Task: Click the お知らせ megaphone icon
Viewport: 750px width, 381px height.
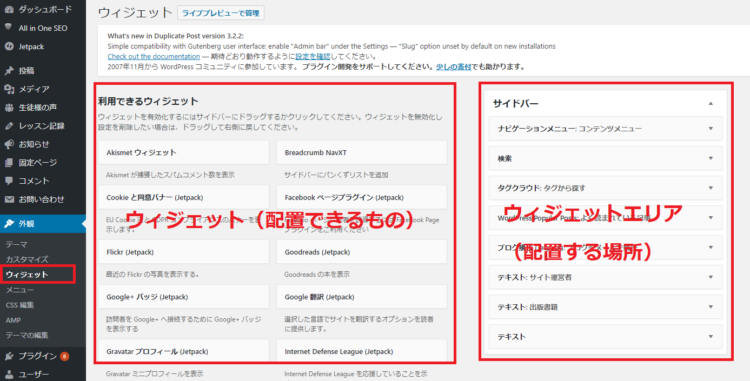Action: (9, 144)
